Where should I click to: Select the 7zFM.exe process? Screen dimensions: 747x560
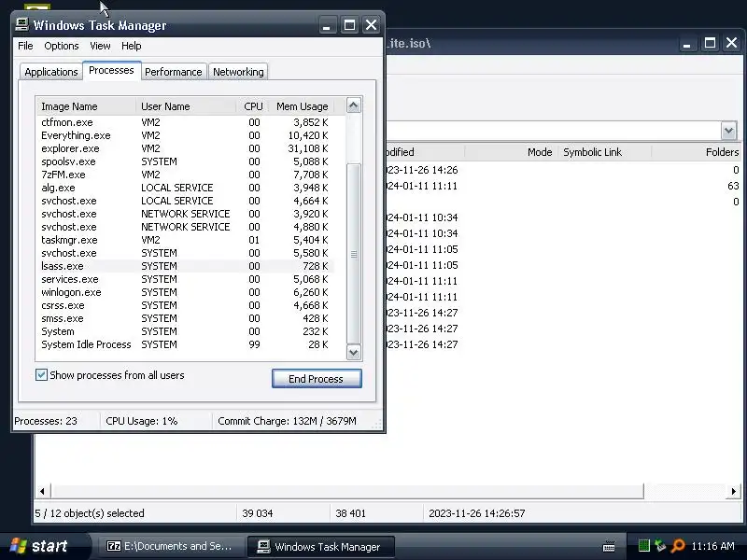(185, 175)
